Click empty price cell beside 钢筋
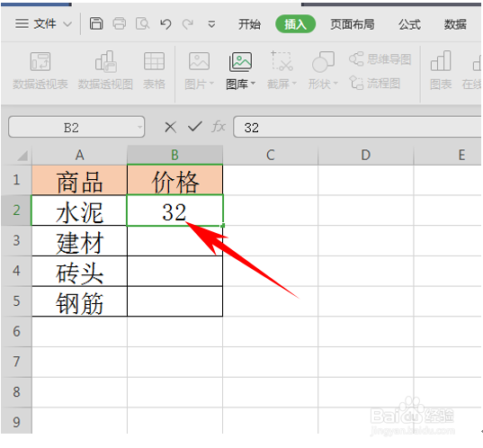The image size is (483, 448). [x=175, y=301]
